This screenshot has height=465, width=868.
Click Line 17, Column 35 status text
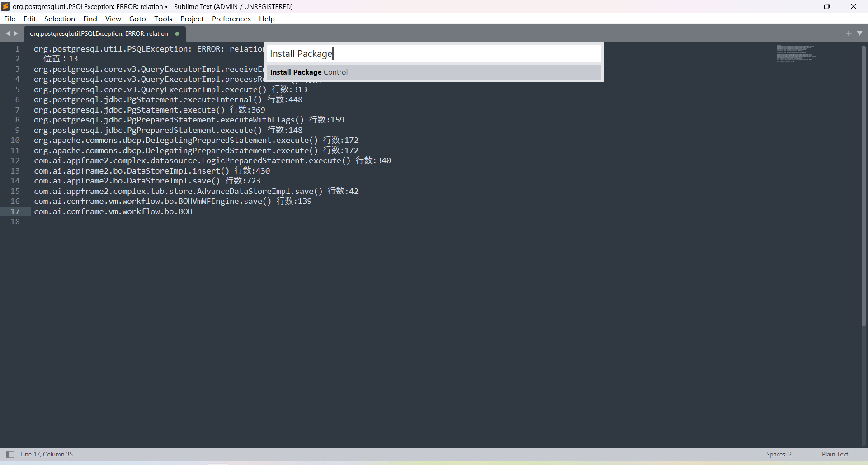pos(47,454)
